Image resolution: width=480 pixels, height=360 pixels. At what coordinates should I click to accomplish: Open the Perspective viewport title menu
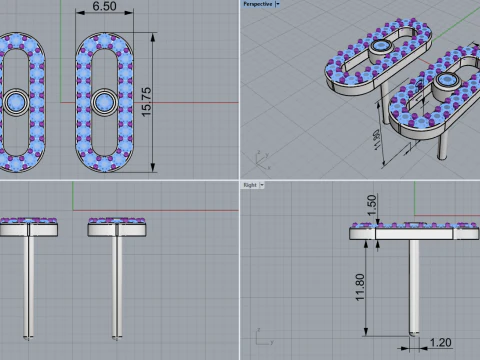coord(258,4)
